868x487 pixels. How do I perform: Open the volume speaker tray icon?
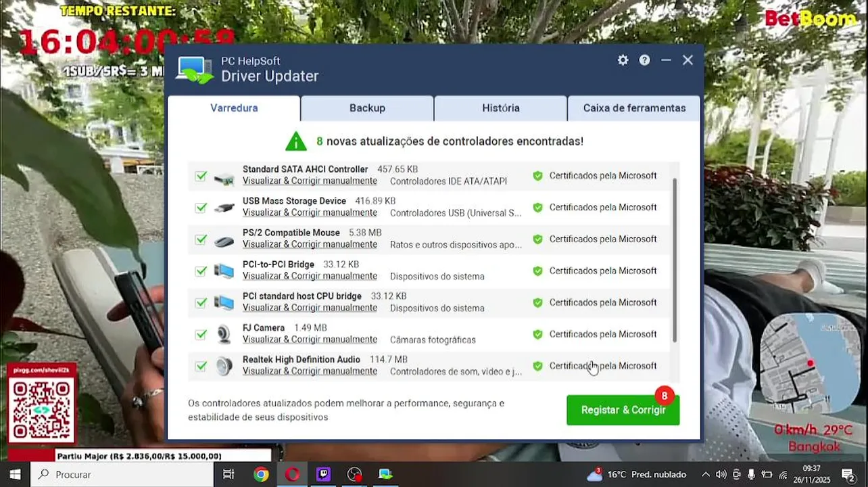point(721,474)
